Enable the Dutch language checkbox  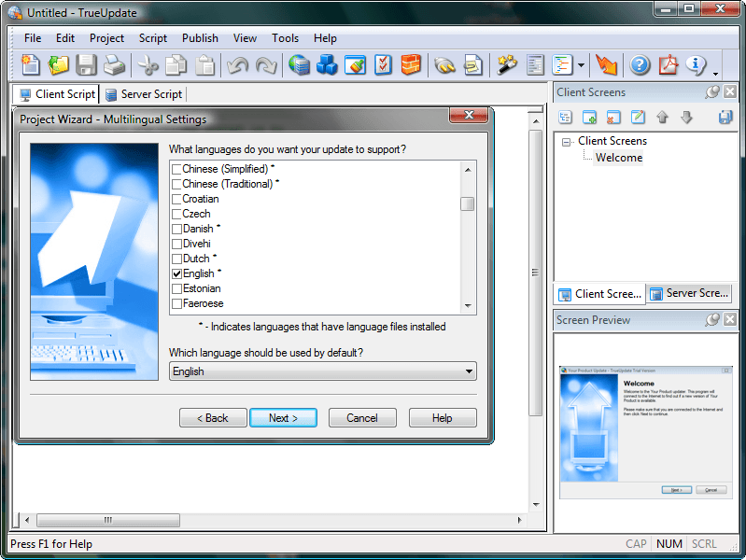tap(176, 259)
